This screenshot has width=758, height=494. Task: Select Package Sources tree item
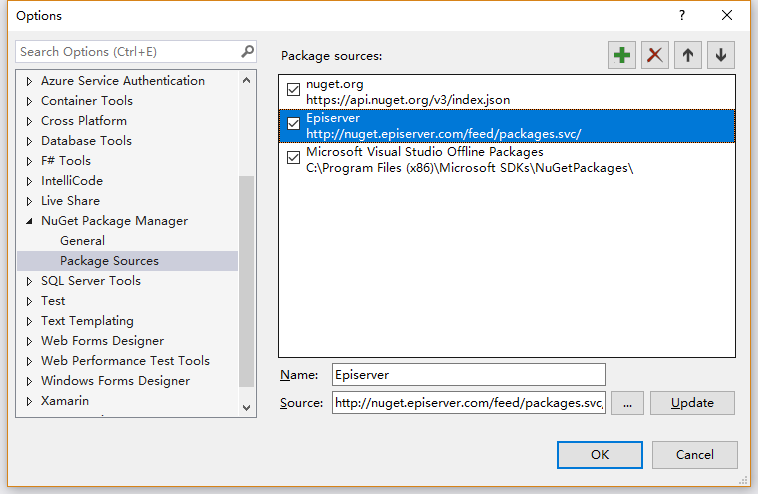109,261
